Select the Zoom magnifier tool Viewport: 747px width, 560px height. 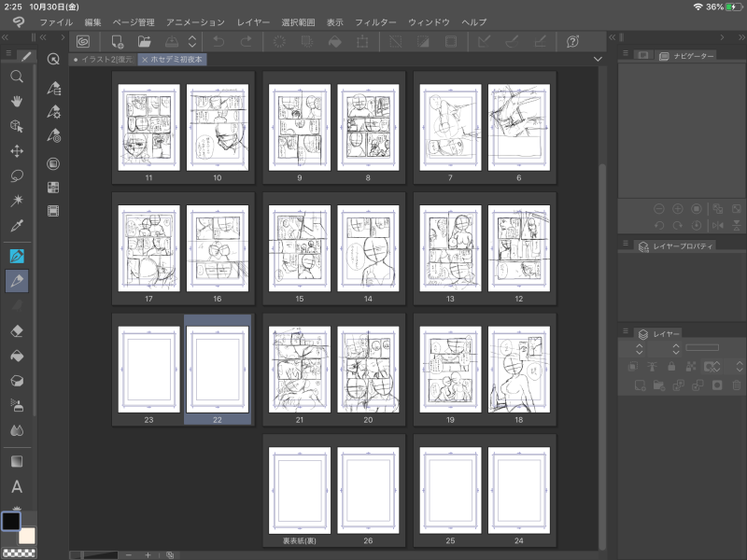(17, 77)
